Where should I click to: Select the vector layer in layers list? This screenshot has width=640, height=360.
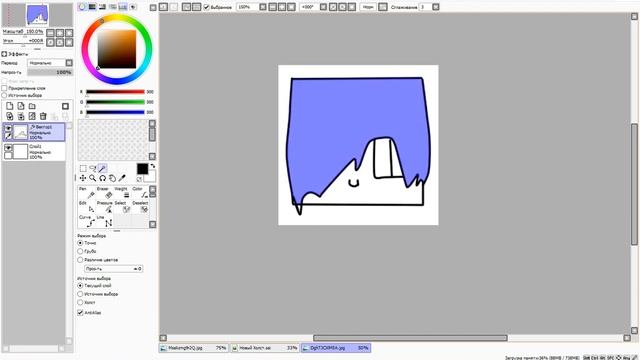tap(34, 132)
